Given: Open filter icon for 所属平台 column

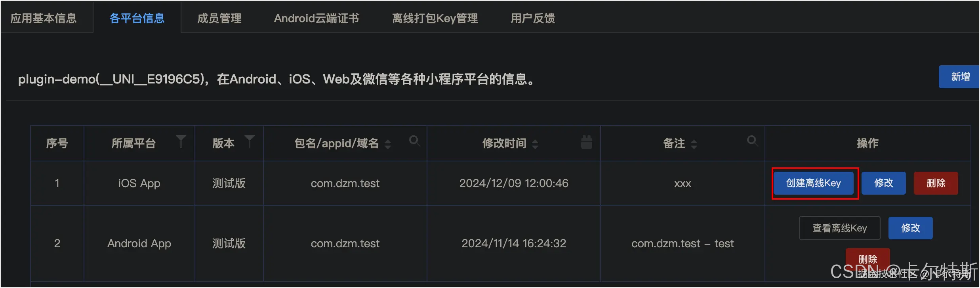Looking at the screenshot, I should (x=181, y=141).
